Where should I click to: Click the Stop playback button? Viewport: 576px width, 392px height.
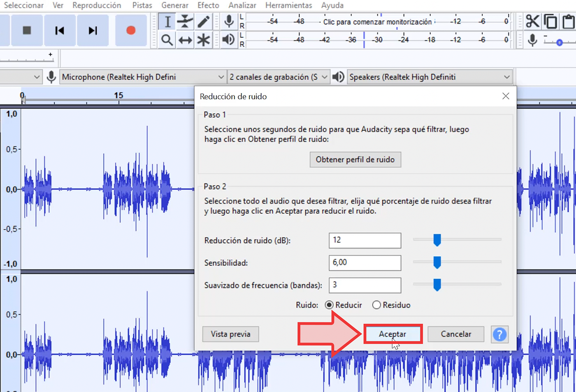click(x=27, y=30)
